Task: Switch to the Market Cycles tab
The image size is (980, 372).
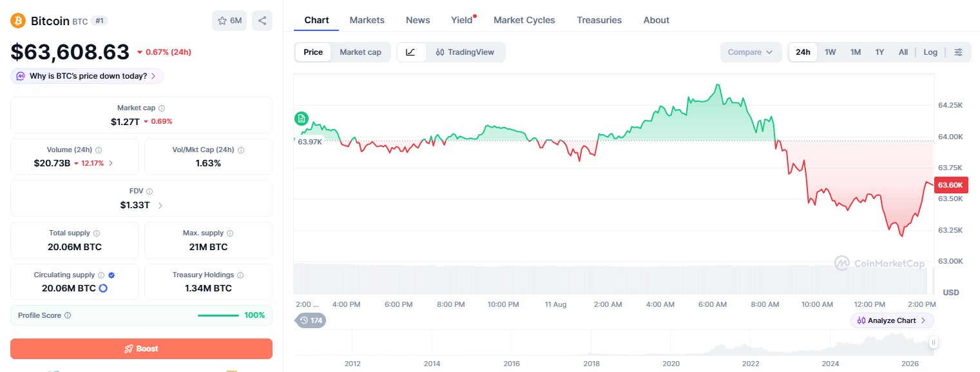Action: click(x=524, y=20)
